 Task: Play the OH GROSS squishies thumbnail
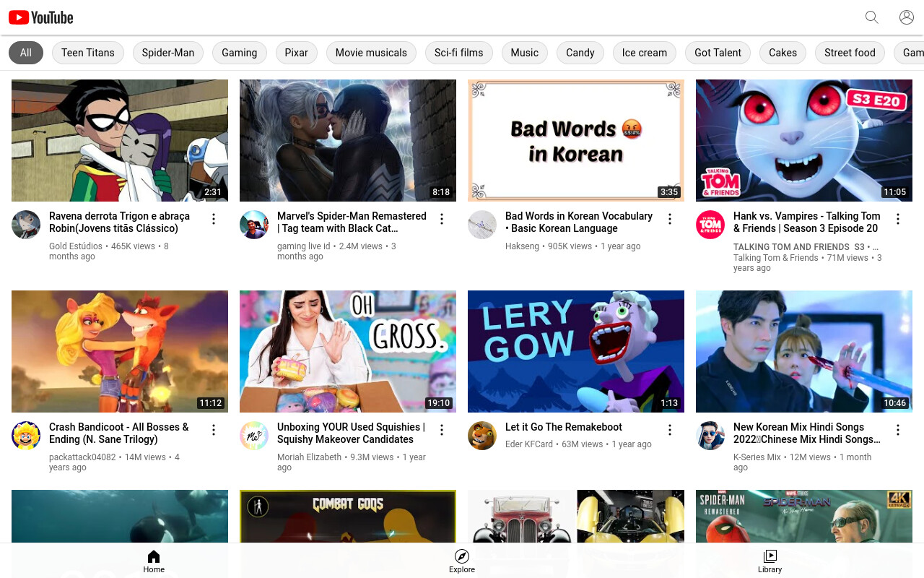coord(348,351)
